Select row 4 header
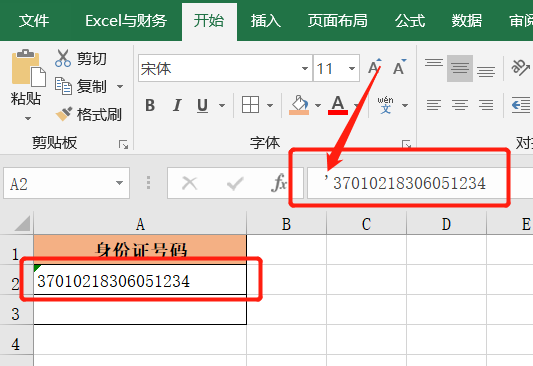The width and height of the screenshot is (533, 366). point(16,339)
